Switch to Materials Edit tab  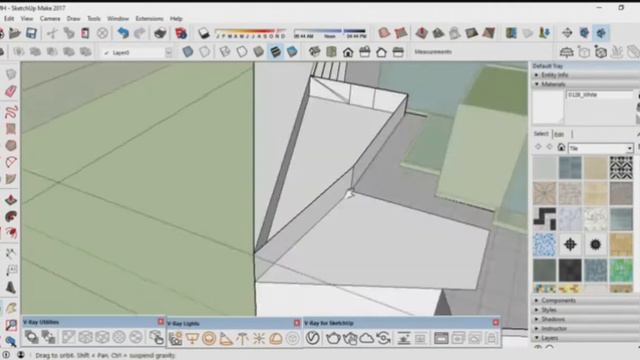(x=559, y=134)
